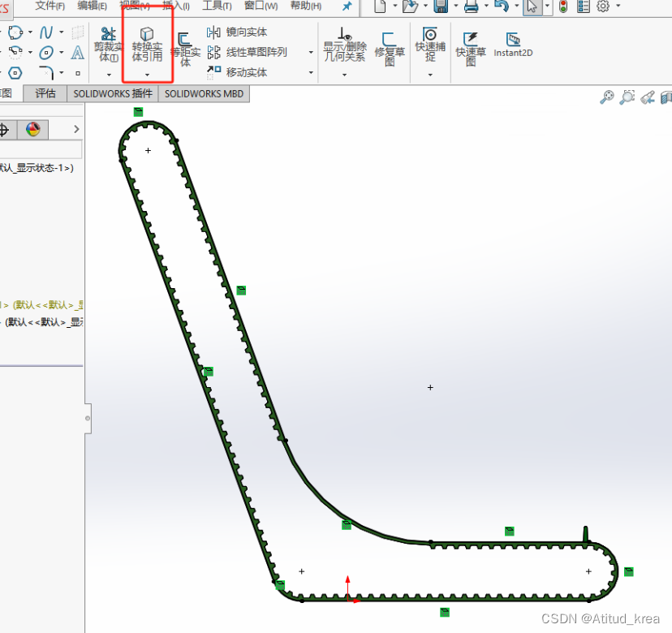Click the Zoom to Fit magnifier icon
The height and width of the screenshot is (633, 672).
coord(606,97)
